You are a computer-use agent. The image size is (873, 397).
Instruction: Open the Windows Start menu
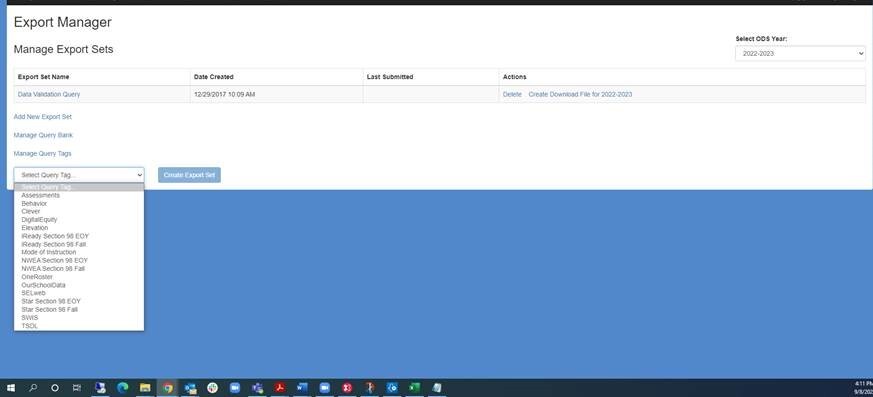(x=11, y=388)
